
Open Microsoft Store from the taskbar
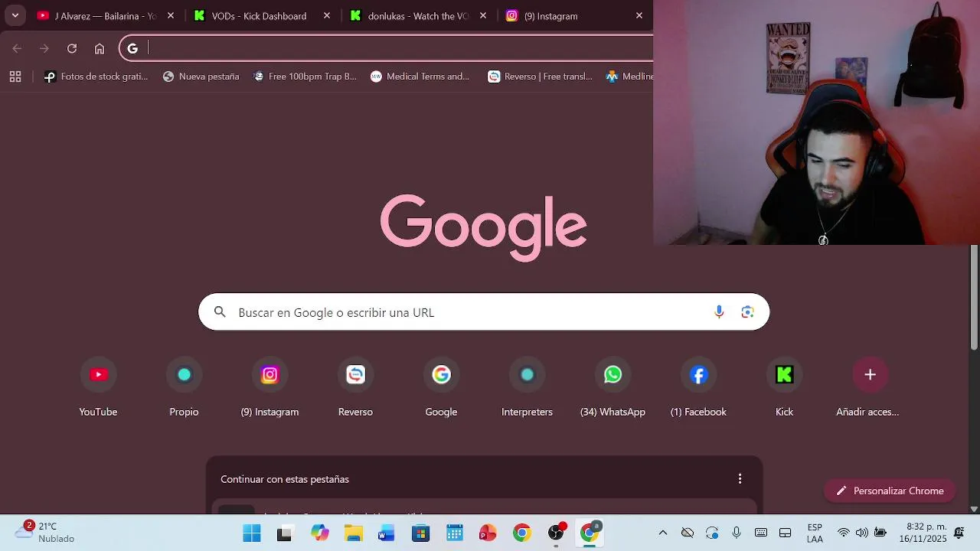(x=420, y=533)
